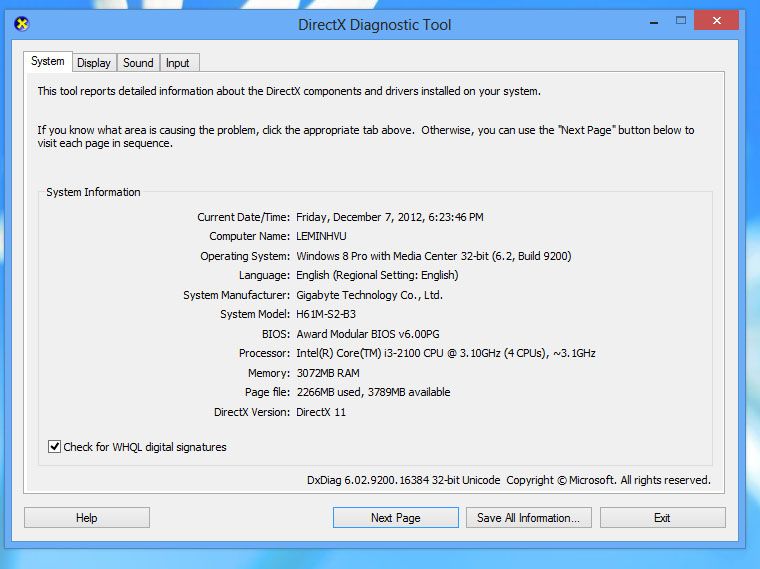Image resolution: width=760 pixels, height=569 pixels.
Task: Click the 3072MB RAM memory value
Action: pos(328,373)
